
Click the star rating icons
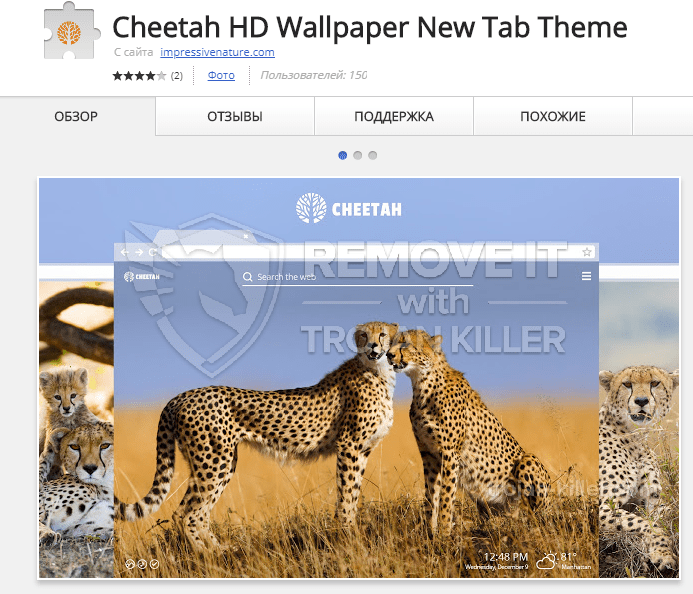139,76
